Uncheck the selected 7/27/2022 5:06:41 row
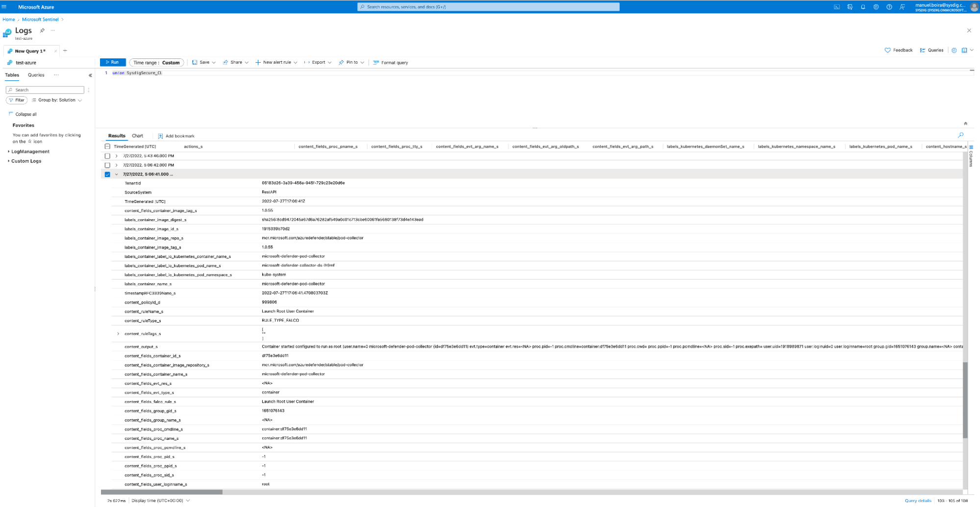Screen dimensions: 980x507 pyautogui.click(x=107, y=174)
